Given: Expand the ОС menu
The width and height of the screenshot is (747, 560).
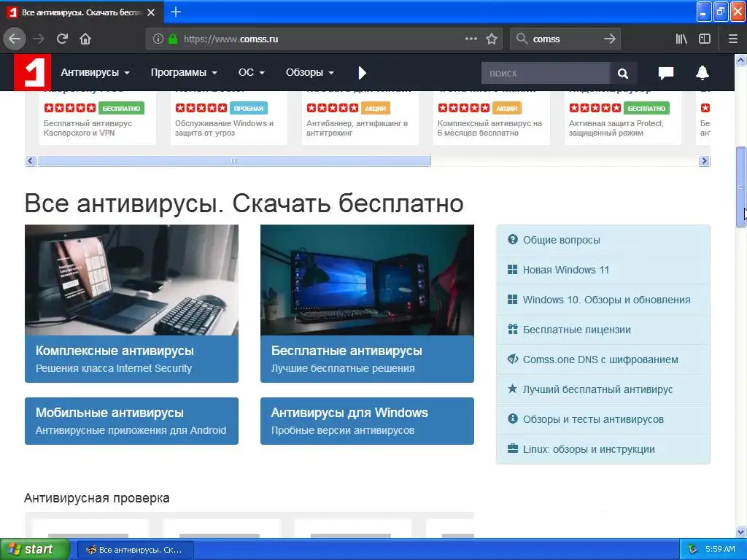Looking at the screenshot, I should coord(251,72).
